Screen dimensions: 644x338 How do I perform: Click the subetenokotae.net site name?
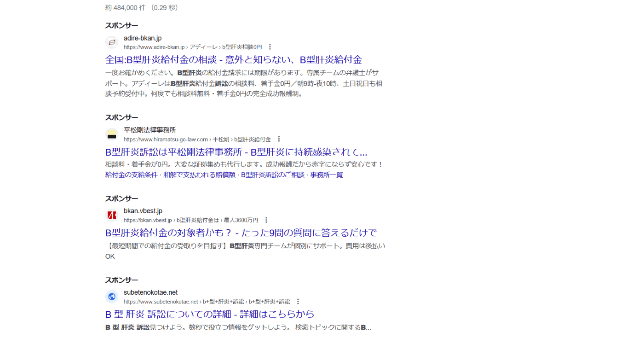point(150,292)
